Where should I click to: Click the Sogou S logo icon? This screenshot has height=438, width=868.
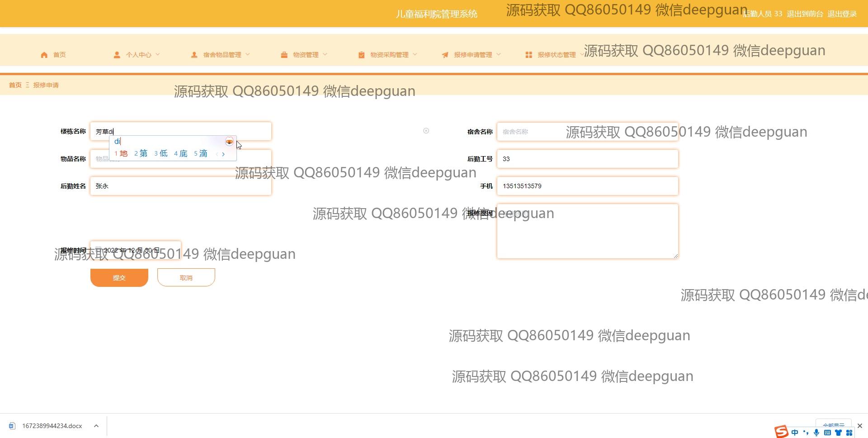click(781, 432)
